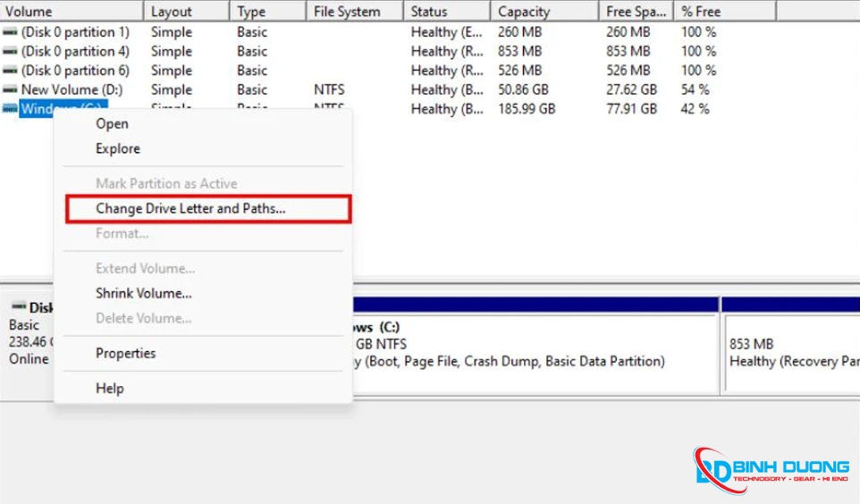Click the drive icon for Disk 0 partition 1
The width and height of the screenshot is (860, 504).
10,32
